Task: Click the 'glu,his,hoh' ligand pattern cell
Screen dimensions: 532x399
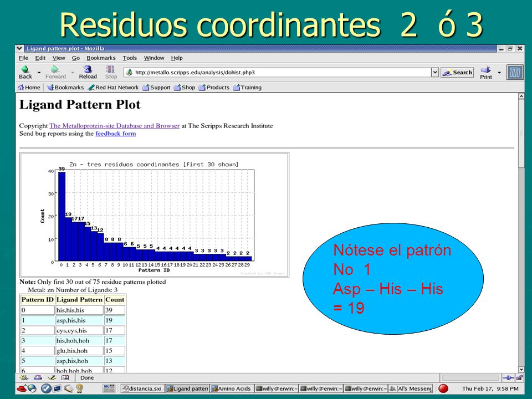Action: click(x=79, y=351)
